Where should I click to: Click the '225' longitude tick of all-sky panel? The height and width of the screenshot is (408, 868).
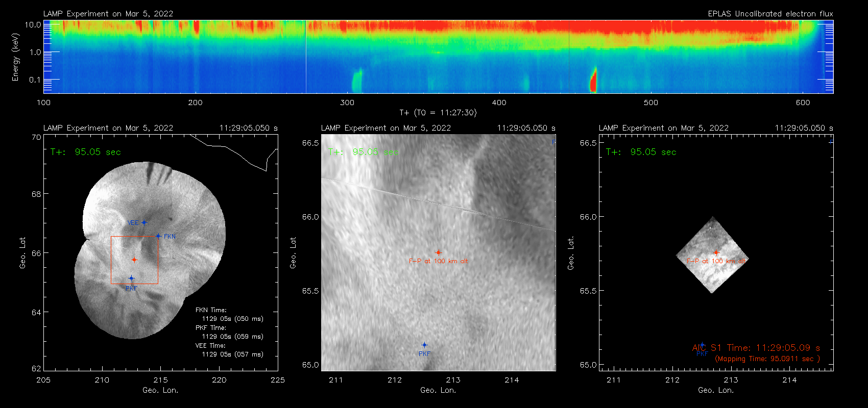pyautogui.click(x=278, y=380)
